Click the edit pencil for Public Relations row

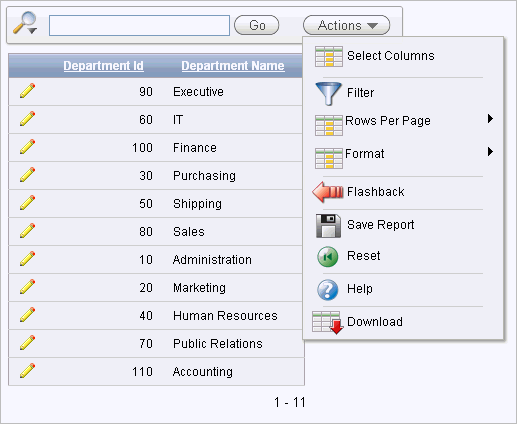click(x=27, y=343)
